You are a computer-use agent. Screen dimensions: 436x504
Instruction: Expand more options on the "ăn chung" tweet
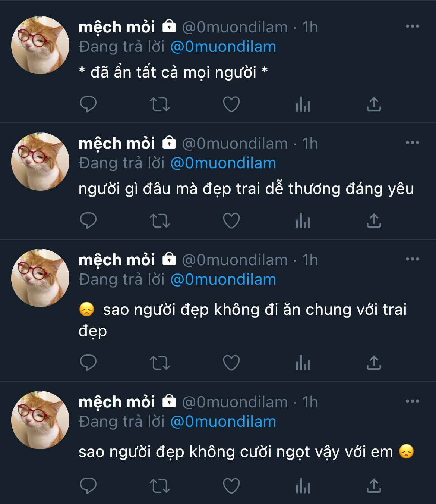(412, 259)
